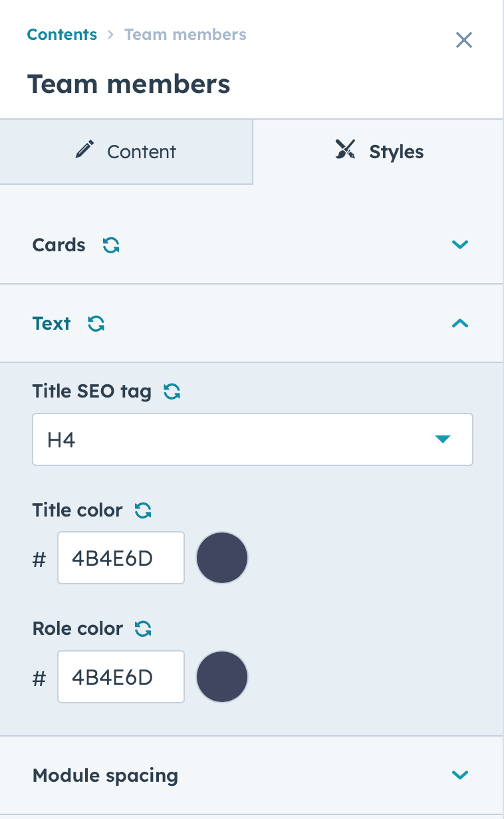Reset the Role color to default

tap(143, 629)
